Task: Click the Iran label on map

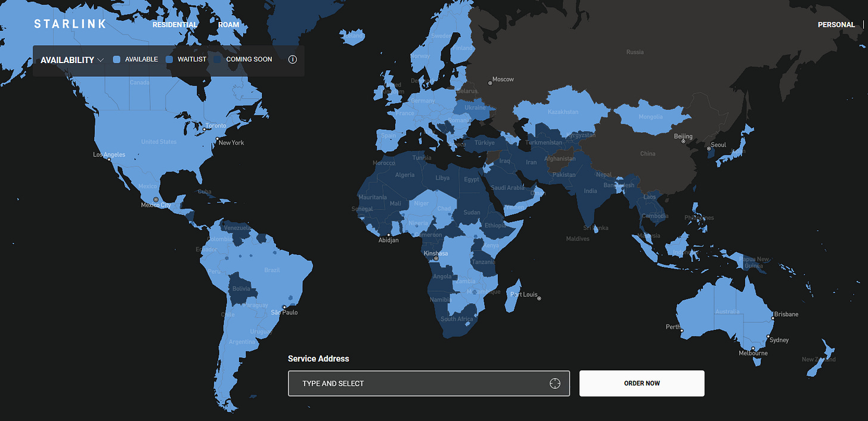Action: [x=531, y=163]
